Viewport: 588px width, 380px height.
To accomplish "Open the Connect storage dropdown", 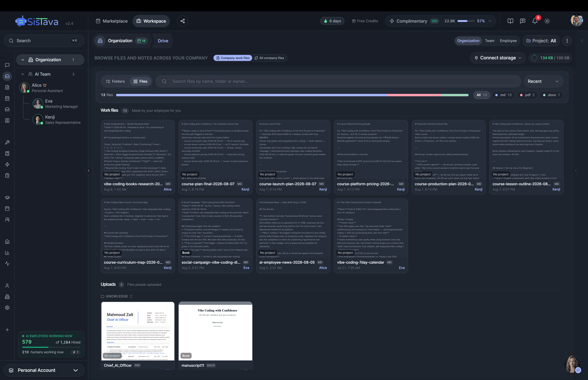I will 498,58.
